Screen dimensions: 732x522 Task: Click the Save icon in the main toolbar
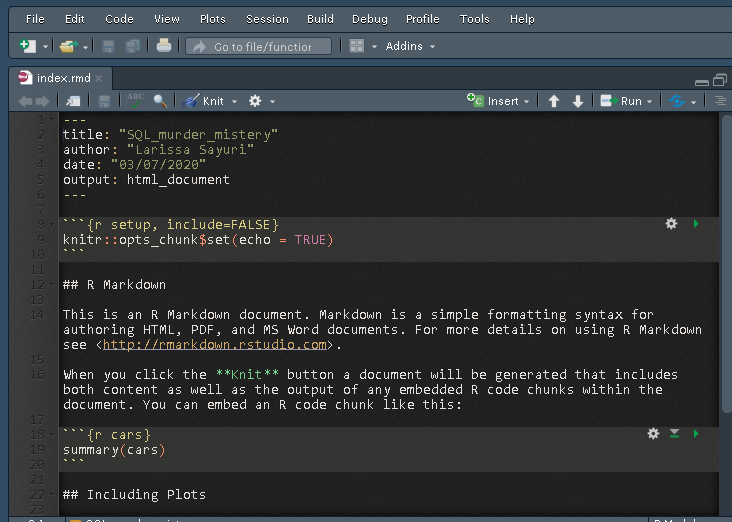[x=108, y=46]
